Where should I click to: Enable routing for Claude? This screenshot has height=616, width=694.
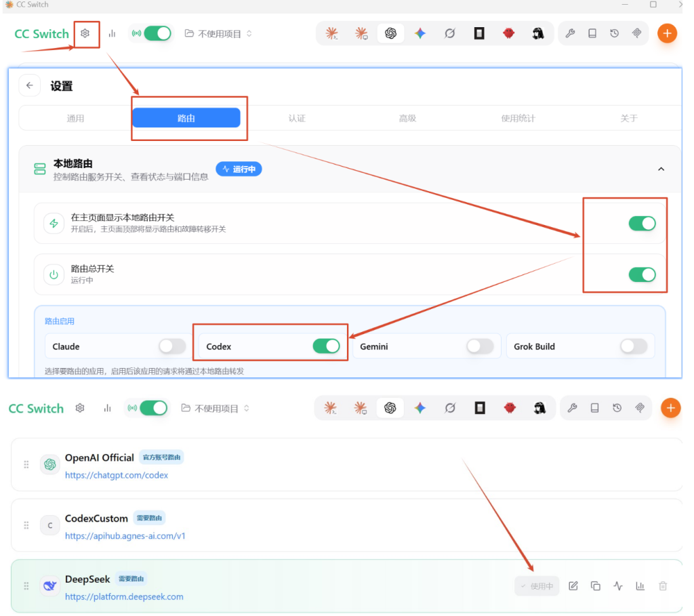(173, 346)
